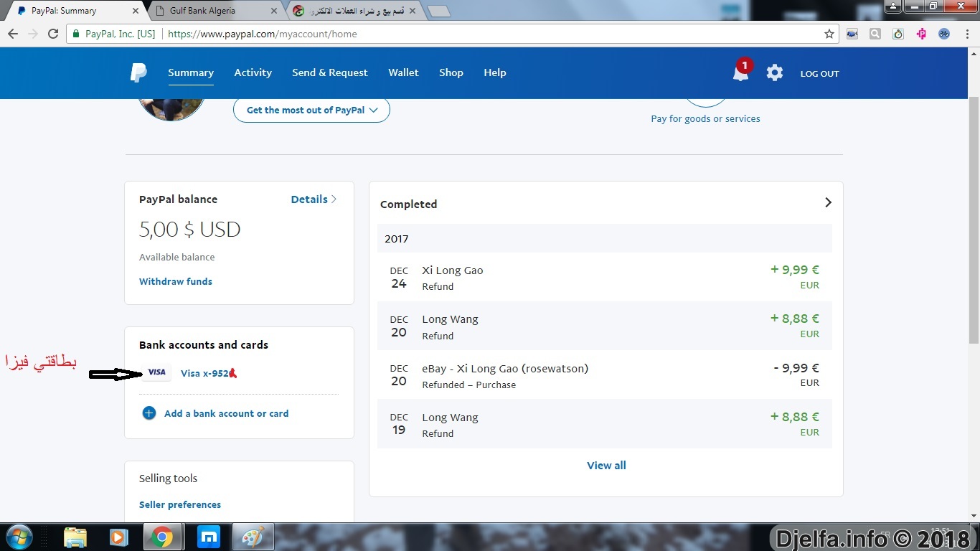The image size is (980, 551).
Task: Open the Xi Long Gao refund on Dec 24
Action: click(x=605, y=277)
